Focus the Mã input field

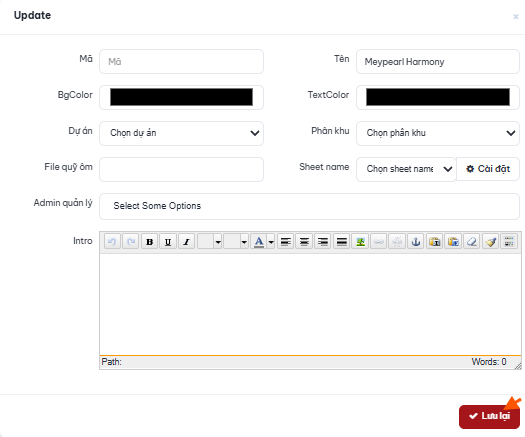pos(181,62)
